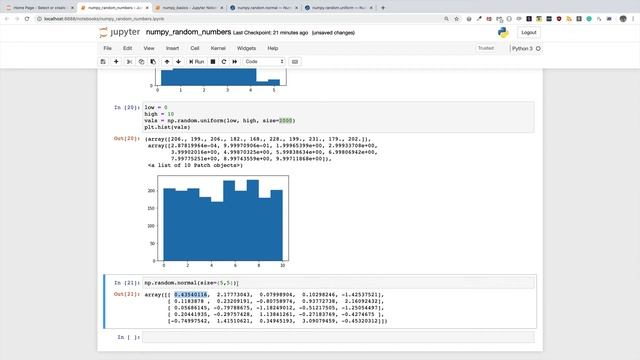Run the selected cell

click(196, 62)
